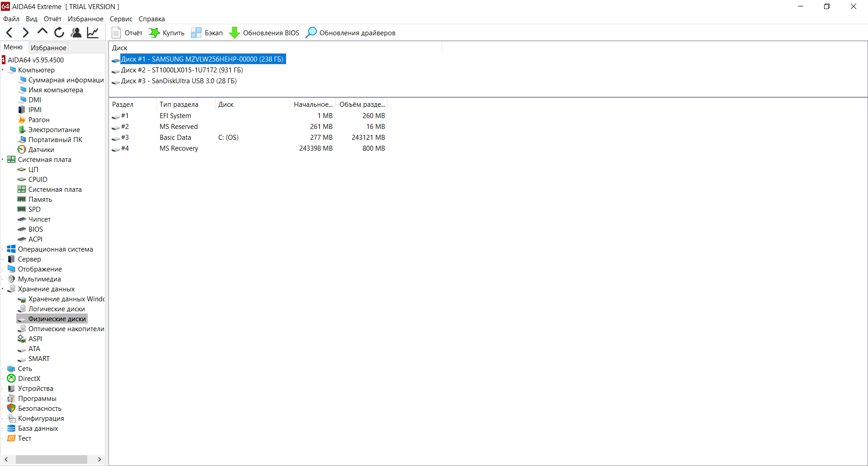This screenshot has height=466, width=868.
Task: Open SMART under storage section
Action: coord(39,359)
